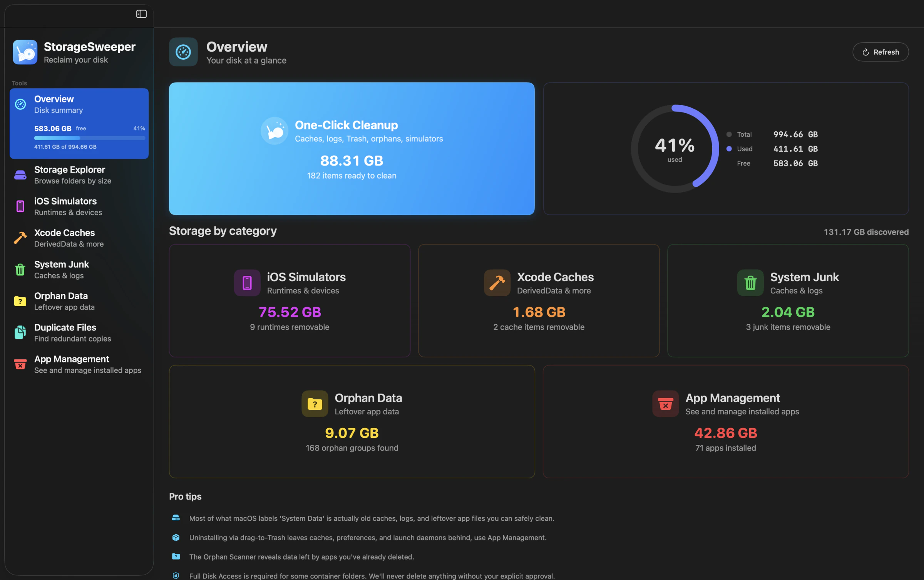Click the 'Your disk at a glance' subtitle
Viewport: 924px width, 580px height.
click(246, 60)
